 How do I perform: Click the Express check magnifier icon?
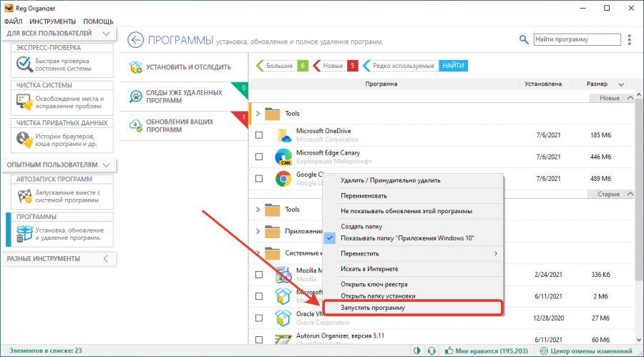24,64
